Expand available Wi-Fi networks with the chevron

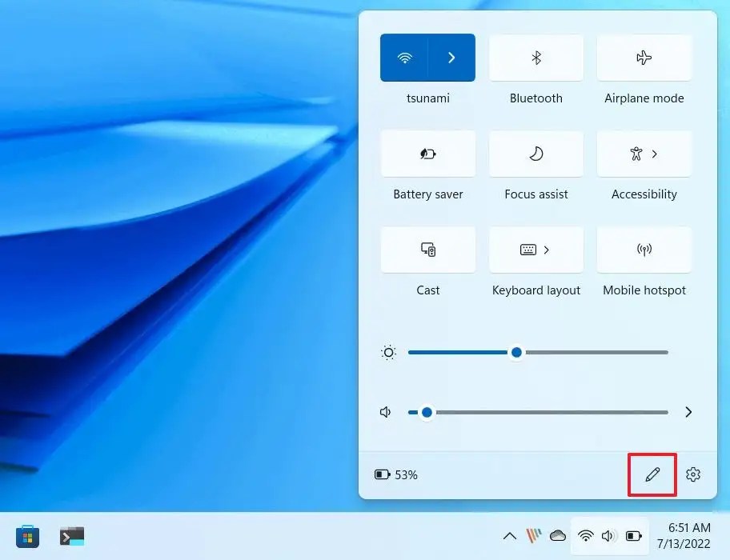451,57
